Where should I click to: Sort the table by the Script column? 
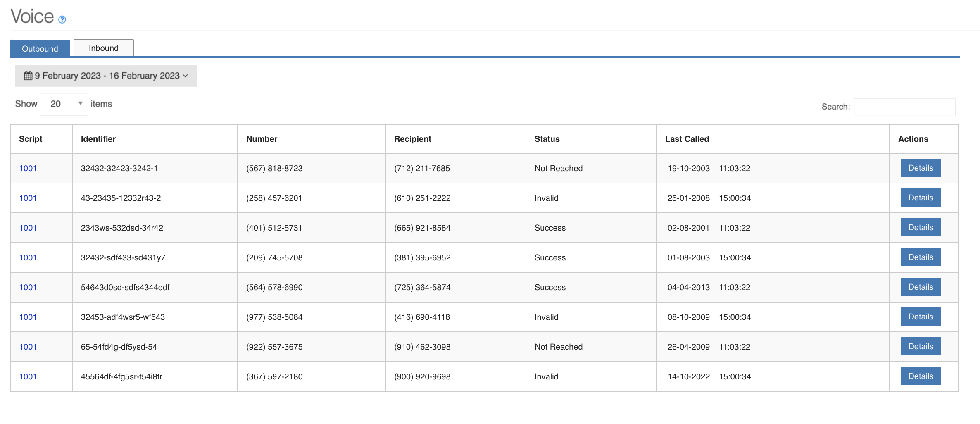click(x=30, y=139)
